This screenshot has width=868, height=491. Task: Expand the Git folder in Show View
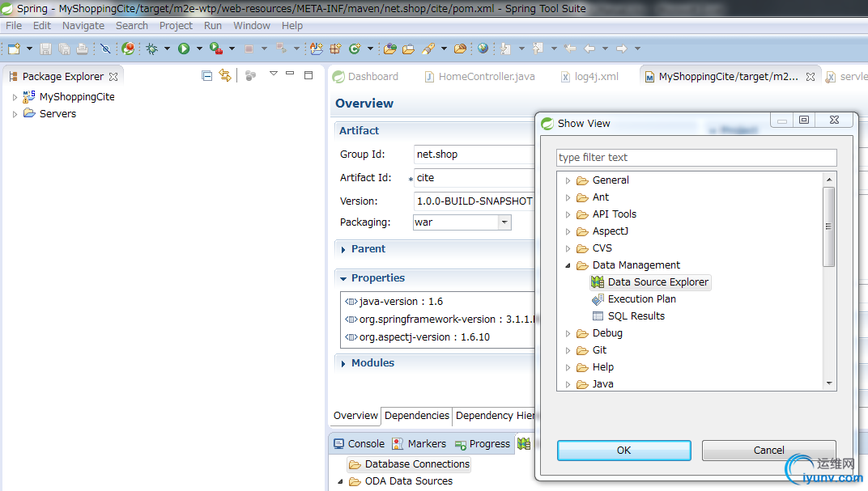pos(568,350)
